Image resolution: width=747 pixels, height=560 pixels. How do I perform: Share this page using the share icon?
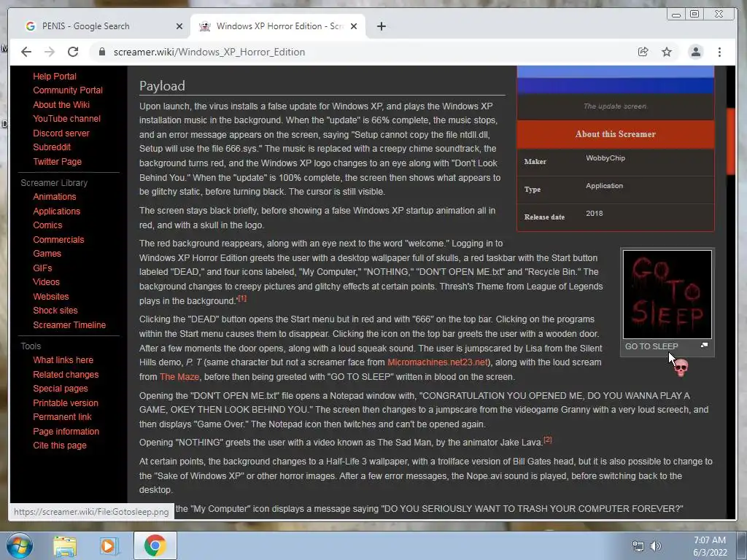643,52
